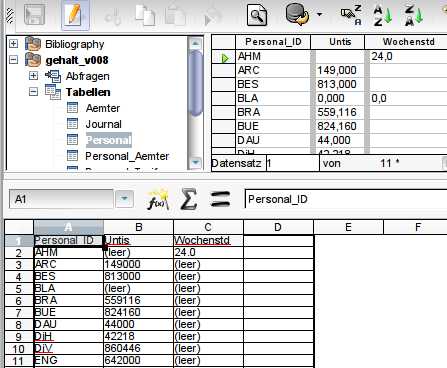Click cell B7 containing 824160
Screen dimensions: 447x368
click(139, 313)
